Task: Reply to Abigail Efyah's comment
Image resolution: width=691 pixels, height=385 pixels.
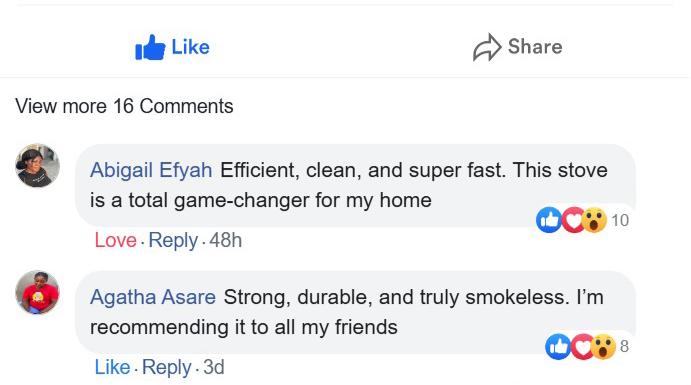Action: 173,241
